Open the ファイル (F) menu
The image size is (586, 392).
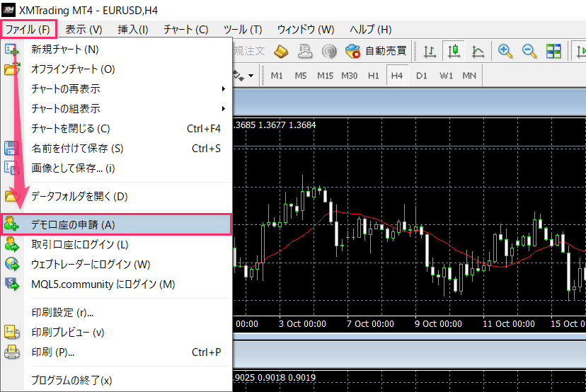click(x=28, y=29)
